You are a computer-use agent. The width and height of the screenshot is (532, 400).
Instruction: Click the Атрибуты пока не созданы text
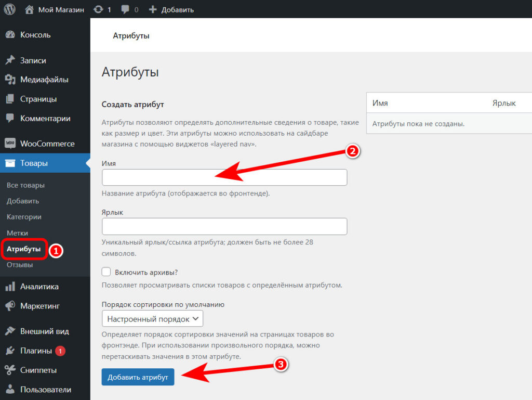418,124
